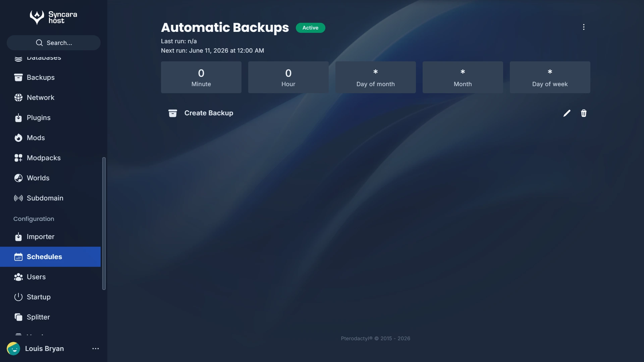
Task: Click the Startup power icon
Action: click(x=18, y=297)
